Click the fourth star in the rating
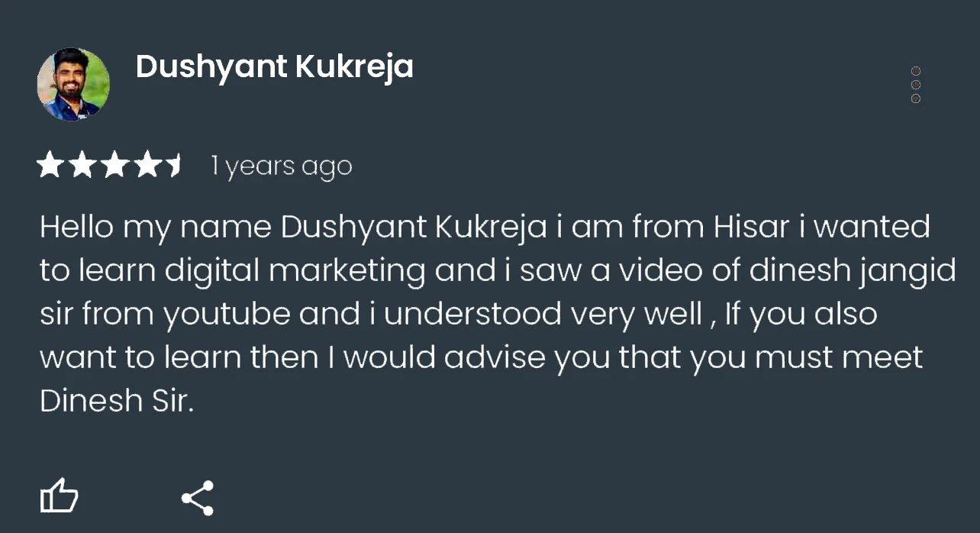 click(x=147, y=165)
